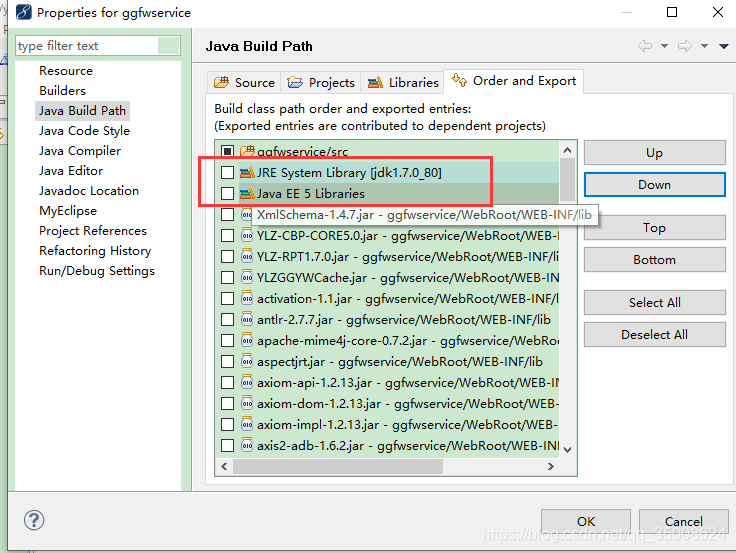The image size is (736, 553).
Task: Click the Down button
Action: [x=654, y=184]
